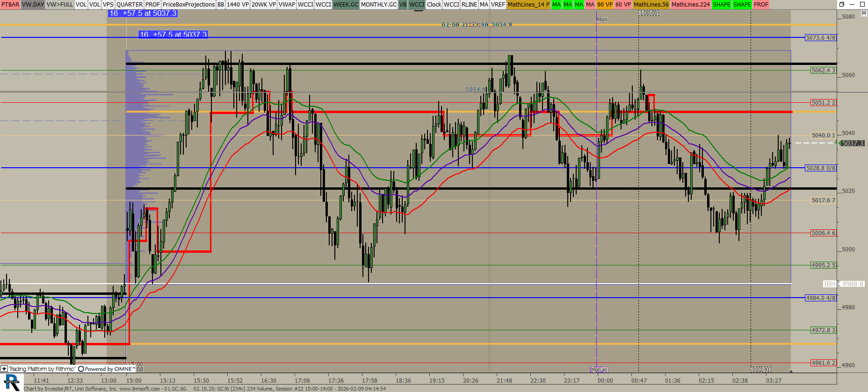Click the current price 5037.3 tag
Image resolution: width=868 pixels, height=392 pixels.
click(x=853, y=143)
